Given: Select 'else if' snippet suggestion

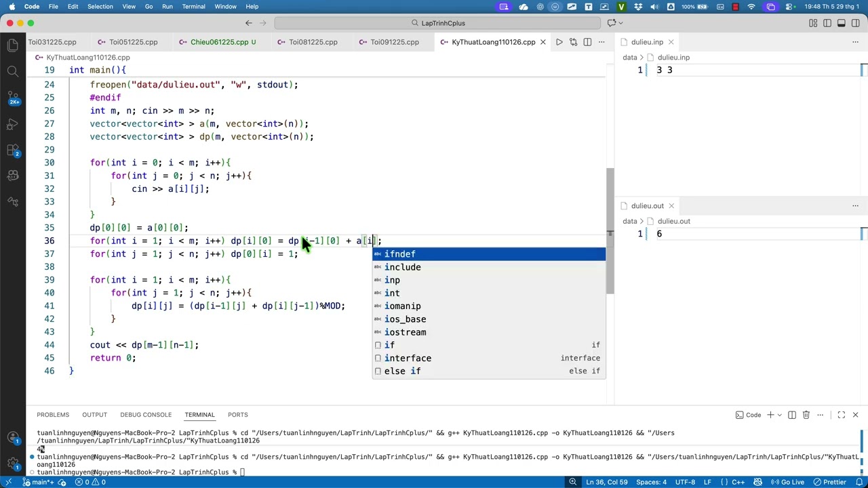Looking at the screenshot, I should point(488,371).
